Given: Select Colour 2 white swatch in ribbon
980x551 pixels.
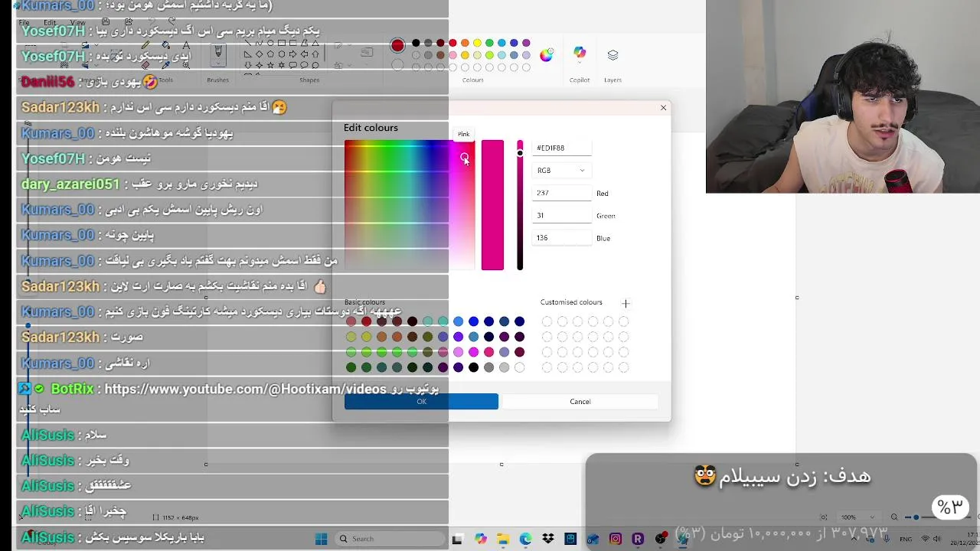Looking at the screenshot, I should [x=397, y=66].
